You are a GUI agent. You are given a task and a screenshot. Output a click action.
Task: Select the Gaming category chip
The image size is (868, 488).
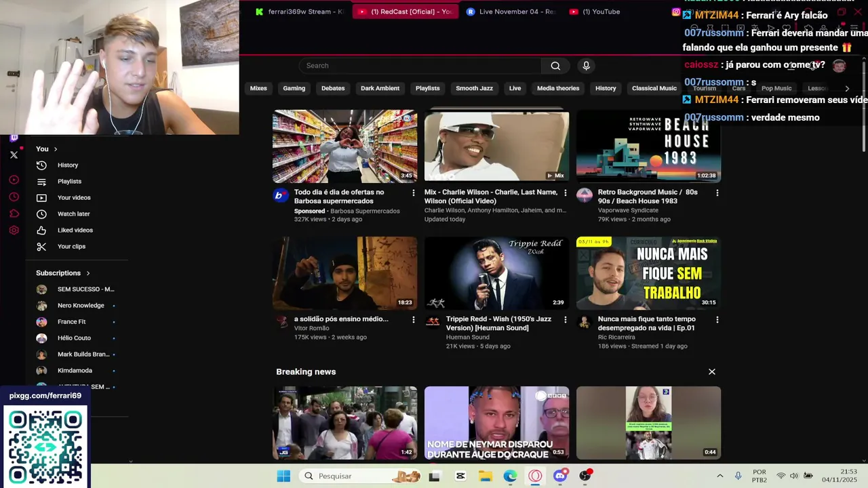click(x=294, y=88)
